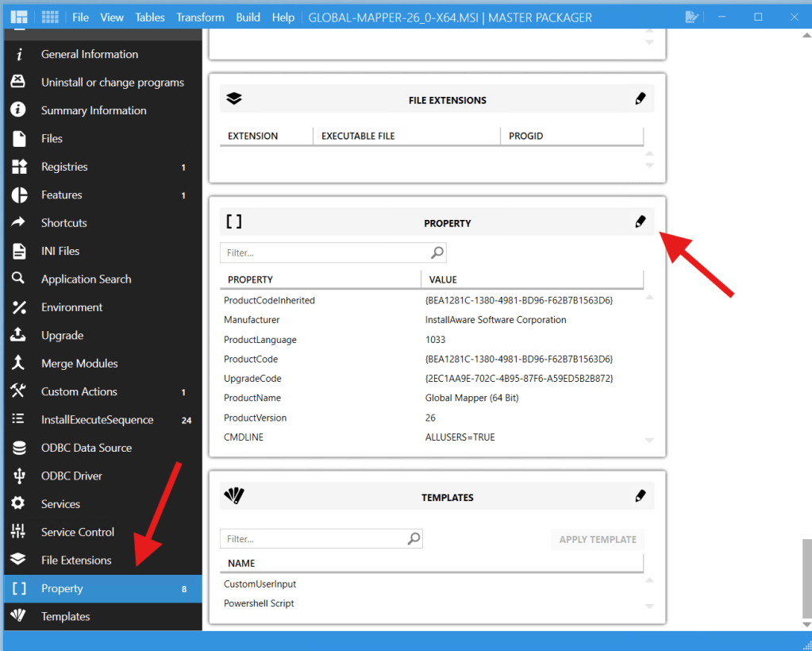Click the signature icon in title bar
Screen dimensions: 812x651
click(x=691, y=17)
